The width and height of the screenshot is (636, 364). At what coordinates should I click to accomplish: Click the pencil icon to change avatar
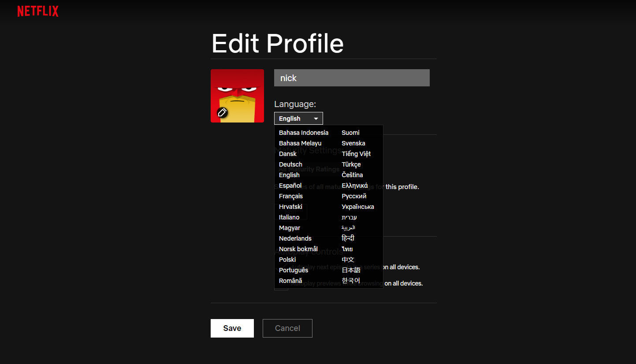pos(222,112)
